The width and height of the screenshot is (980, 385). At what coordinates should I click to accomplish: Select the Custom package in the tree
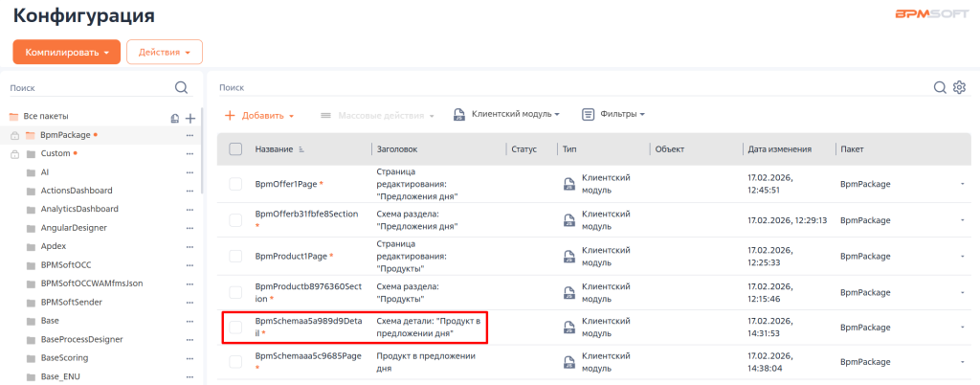click(x=56, y=153)
